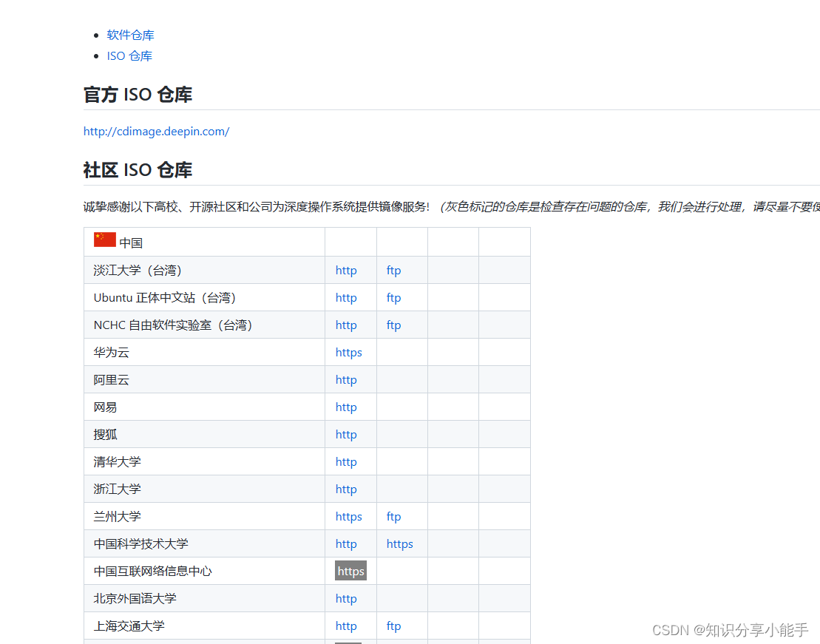Open https link for 华为云
Viewport: 820px width, 644px height.
point(349,353)
